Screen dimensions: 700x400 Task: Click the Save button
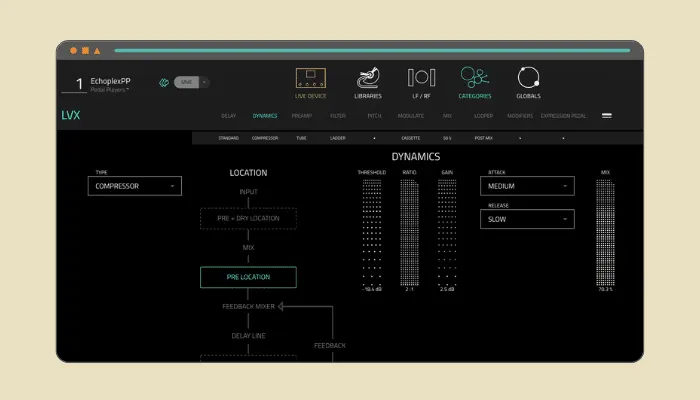point(186,82)
